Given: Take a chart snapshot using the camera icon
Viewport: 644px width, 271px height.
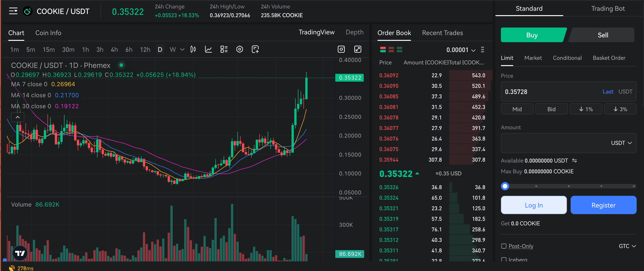Looking at the screenshot, I should [x=341, y=49].
